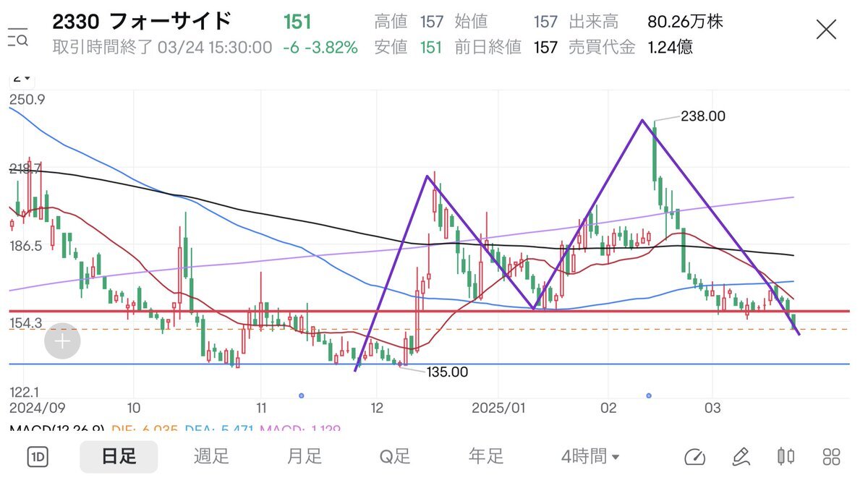Tap the 186.5 price axis label
This screenshot has width=868, height=488.
tap(27, 246)
